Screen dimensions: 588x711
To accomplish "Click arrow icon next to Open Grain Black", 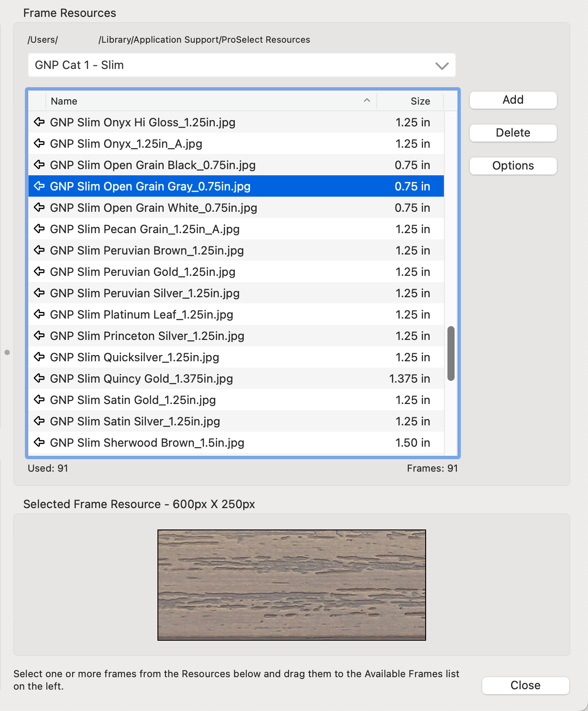I will pos(39,165).
